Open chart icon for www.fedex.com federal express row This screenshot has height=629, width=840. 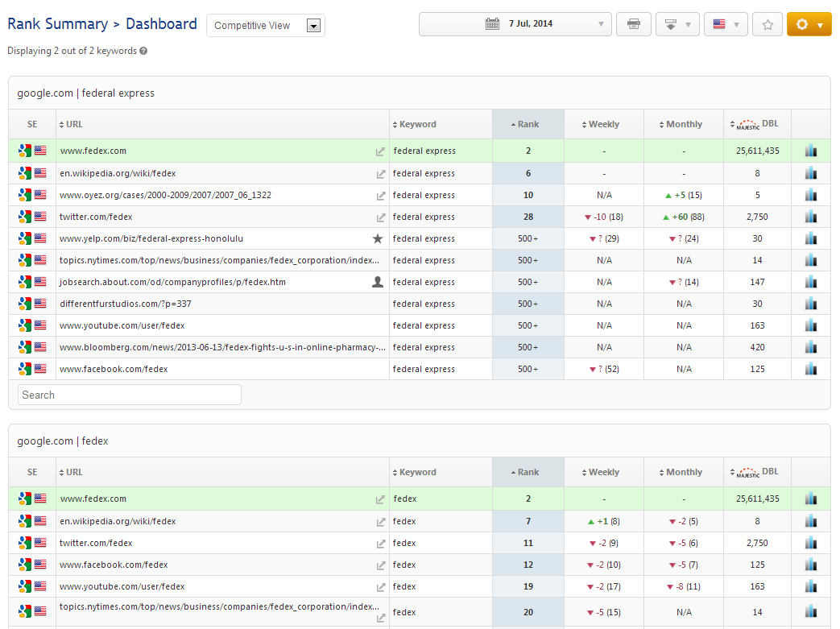click(810, 151)
